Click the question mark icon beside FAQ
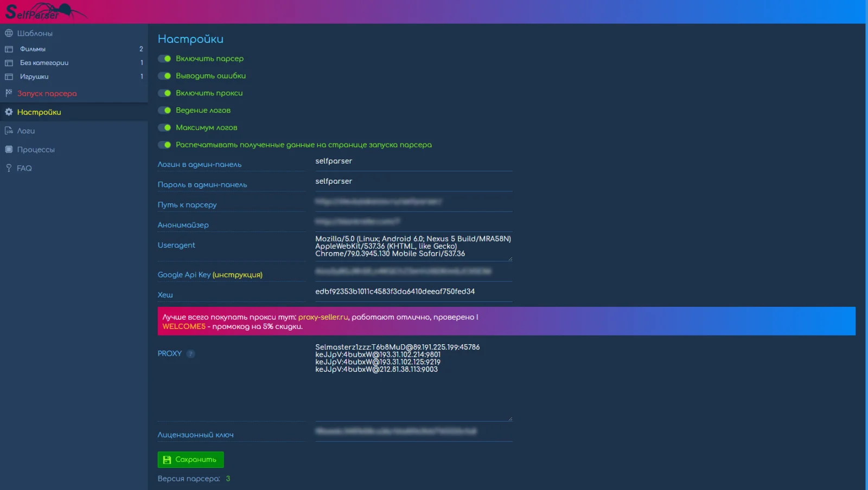Viewport: 868px width, 490px height. pyautogui.click(x=9, y=168)
